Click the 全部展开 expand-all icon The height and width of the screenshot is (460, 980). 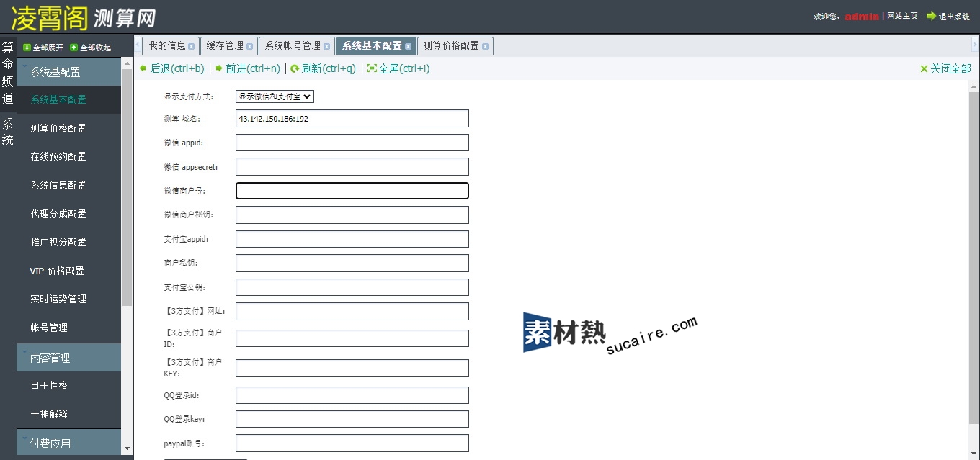27,48
